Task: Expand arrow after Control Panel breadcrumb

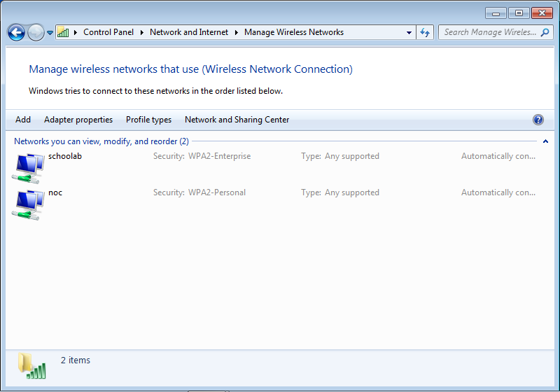Action: [142, 32]
